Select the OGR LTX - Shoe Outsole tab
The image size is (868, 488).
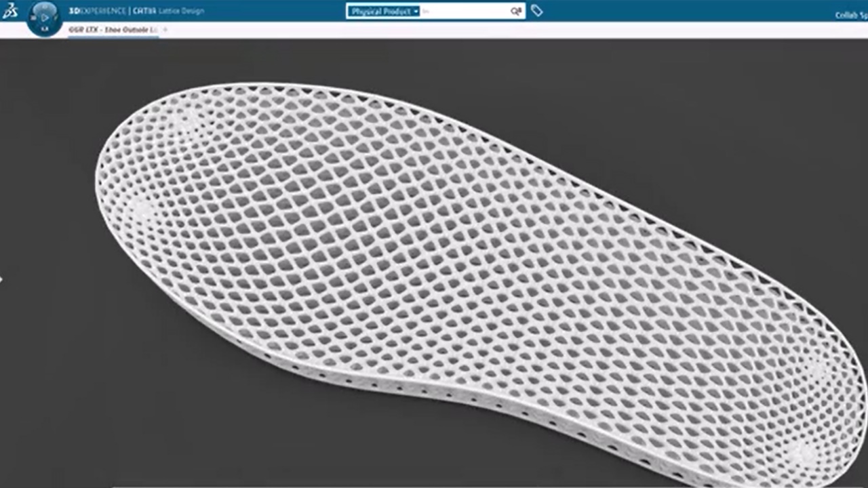(x=113, y=30)
